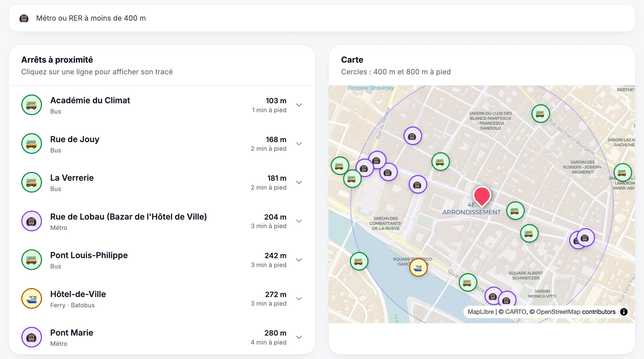Click the Académie du Climat bus icon in list

coord(32,105)
